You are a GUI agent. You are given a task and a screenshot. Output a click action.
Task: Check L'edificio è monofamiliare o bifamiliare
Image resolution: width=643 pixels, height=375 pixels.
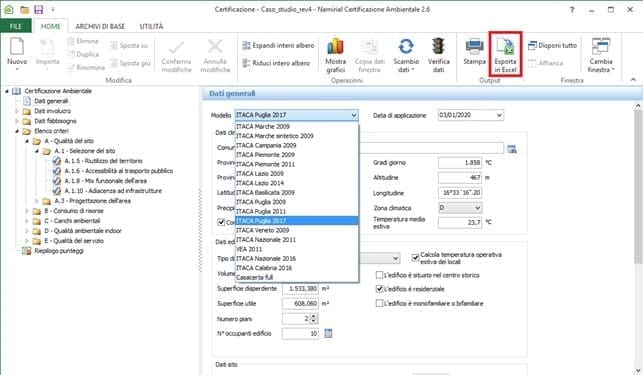pyautogui.click(x=379, y=303)
